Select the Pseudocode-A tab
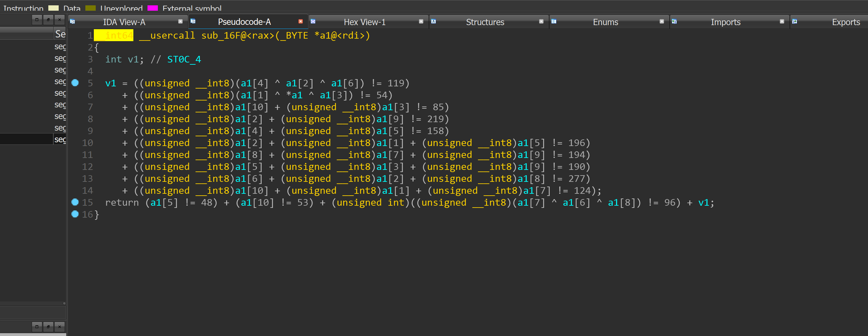This screenshot has height=336, width=868. click(x=244, y=22)
